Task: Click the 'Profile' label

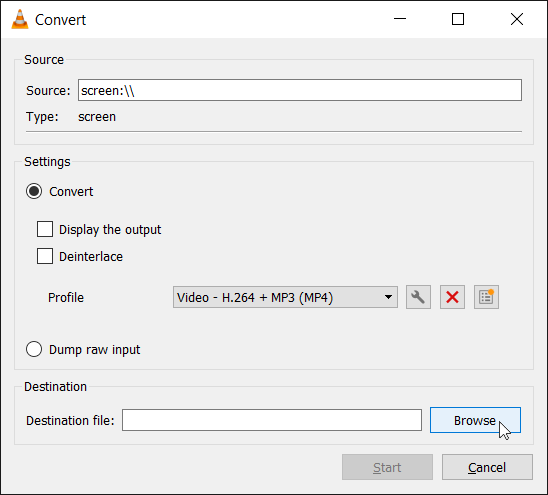Action: pyautogui.click(x=66, y=297)
